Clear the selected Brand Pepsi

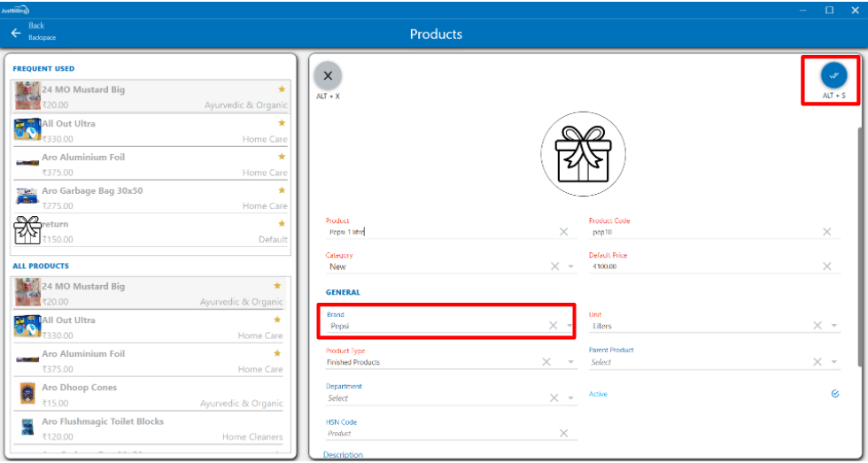(x=552, y=326)
